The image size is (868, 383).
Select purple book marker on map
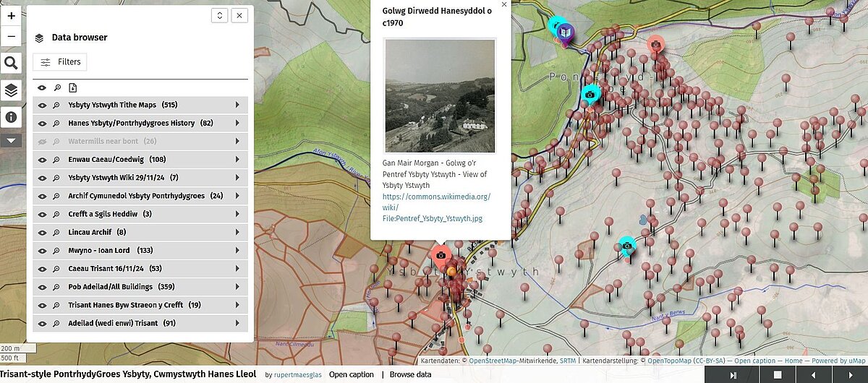tap(567, 33)
